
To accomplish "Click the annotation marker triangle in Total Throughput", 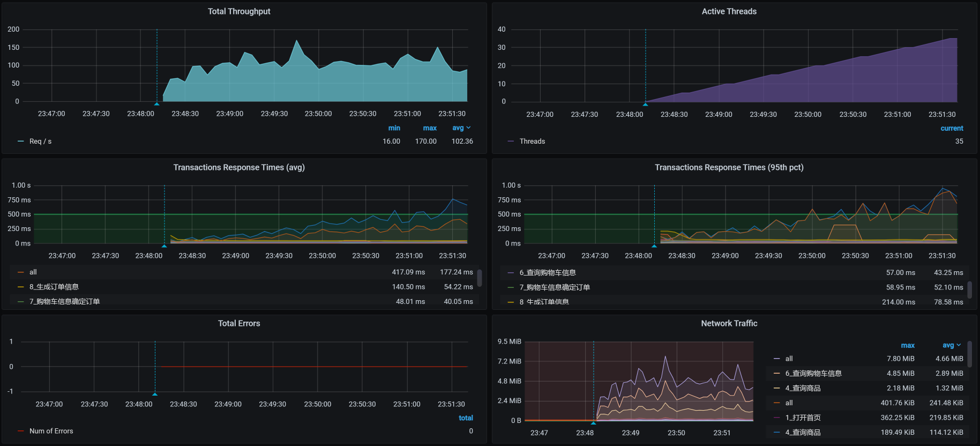I will point(156,104).
